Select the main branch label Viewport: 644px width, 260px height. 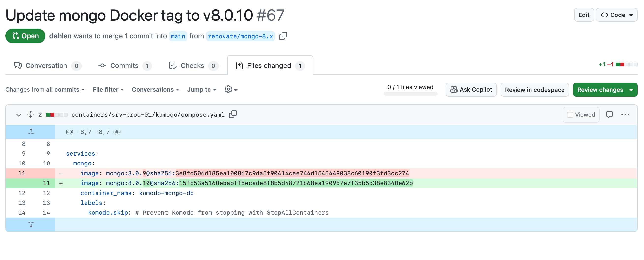point(178,36)
